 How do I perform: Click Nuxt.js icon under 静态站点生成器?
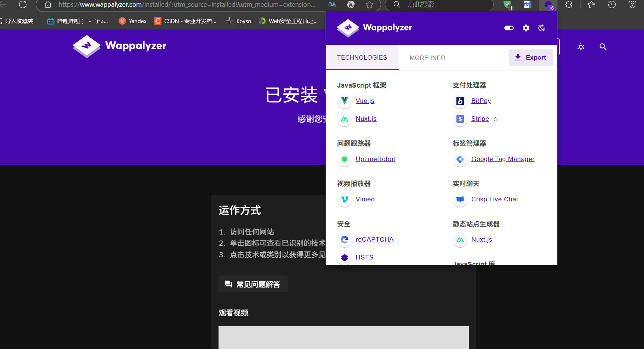(460, 240)
